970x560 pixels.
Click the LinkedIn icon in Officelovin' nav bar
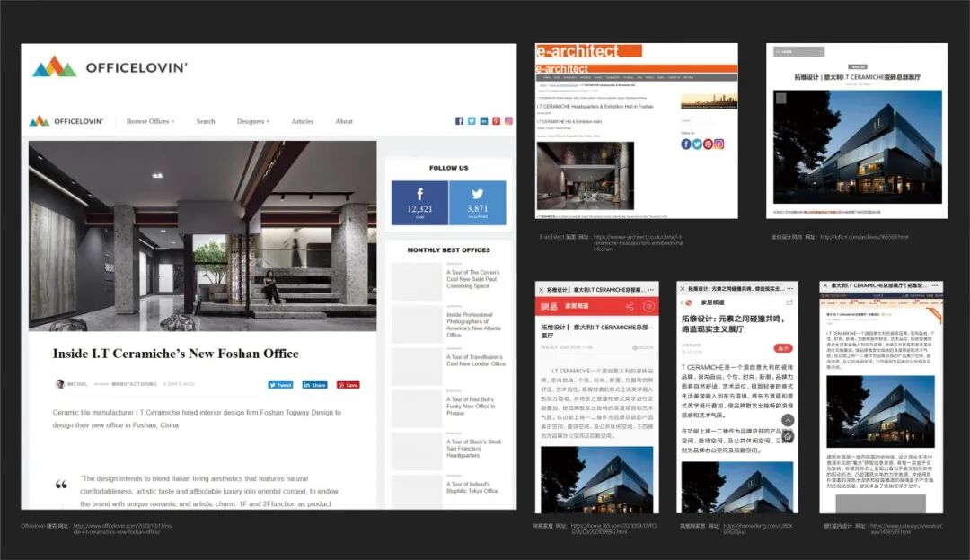point(484,121)
